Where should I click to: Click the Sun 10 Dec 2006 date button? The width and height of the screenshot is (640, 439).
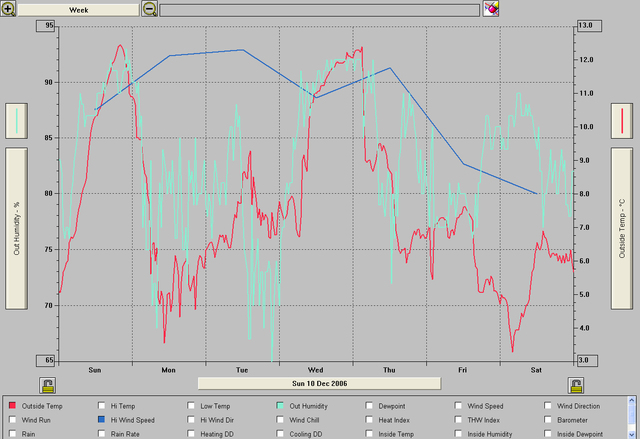319,383
